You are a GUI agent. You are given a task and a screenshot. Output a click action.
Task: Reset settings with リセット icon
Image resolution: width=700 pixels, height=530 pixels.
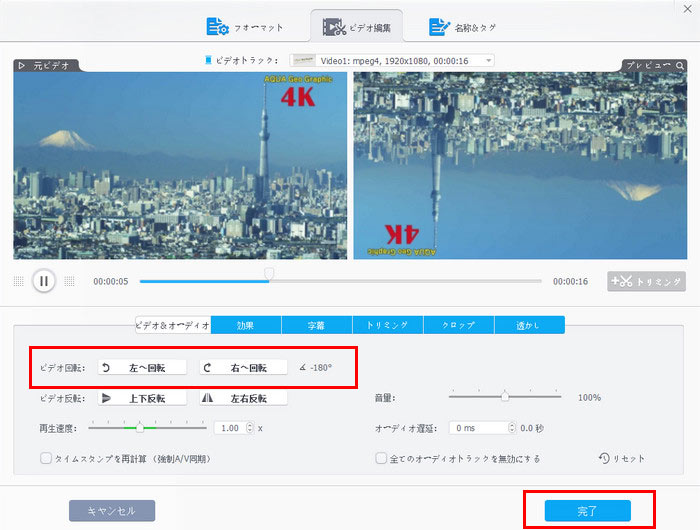coord(621,458)
